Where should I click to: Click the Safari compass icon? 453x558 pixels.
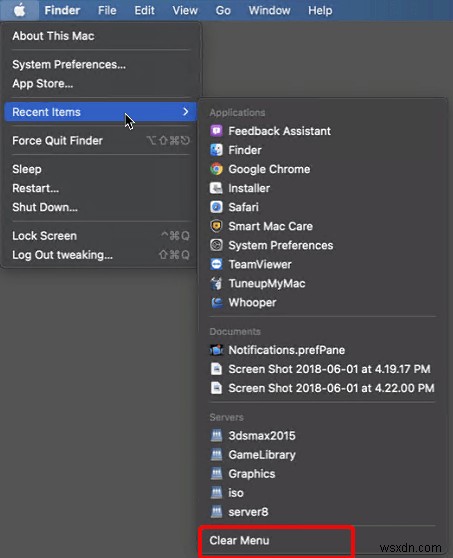click(216, 207)
